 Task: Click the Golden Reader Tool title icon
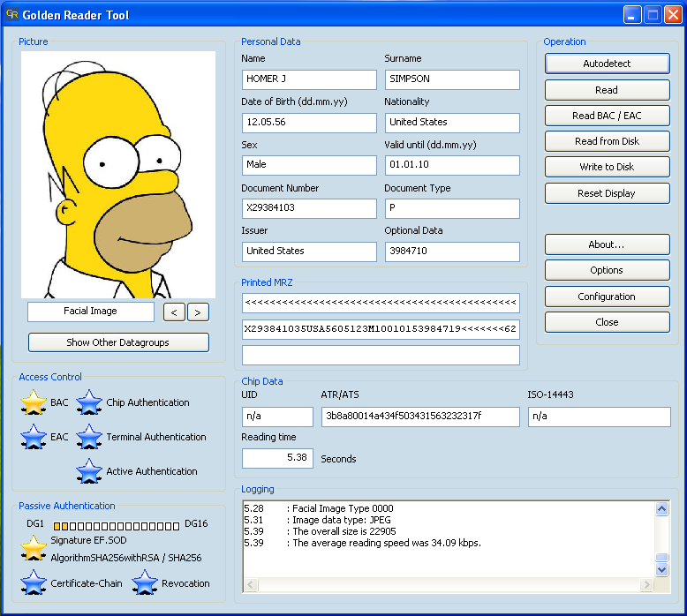click(11, 15)
